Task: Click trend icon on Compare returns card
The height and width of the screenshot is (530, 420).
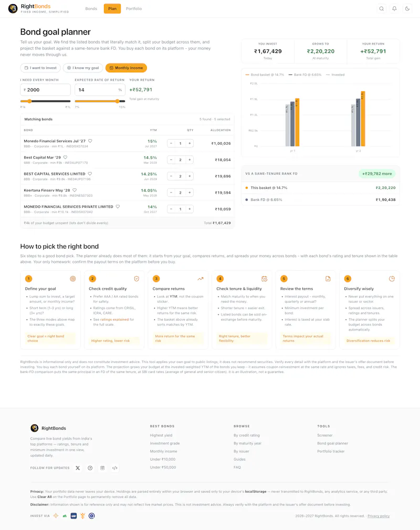Action: pyautogui.click(x=201, y=279)
